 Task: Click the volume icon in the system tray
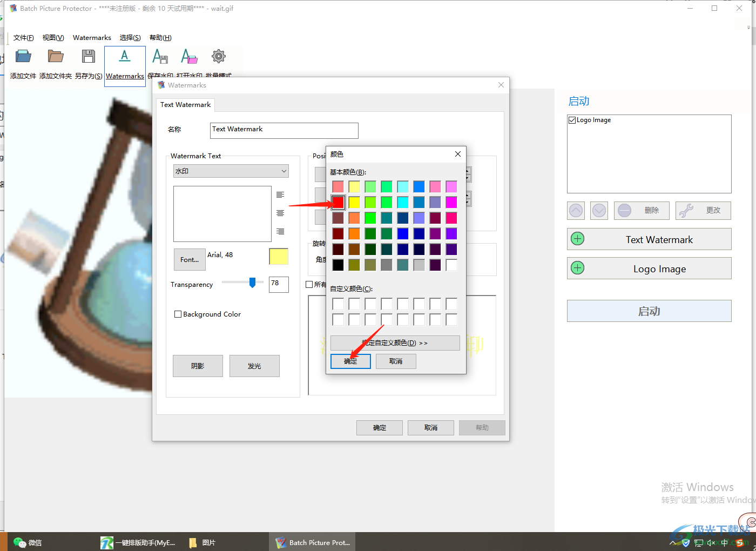pyautogui.click(x=711, y=543)
